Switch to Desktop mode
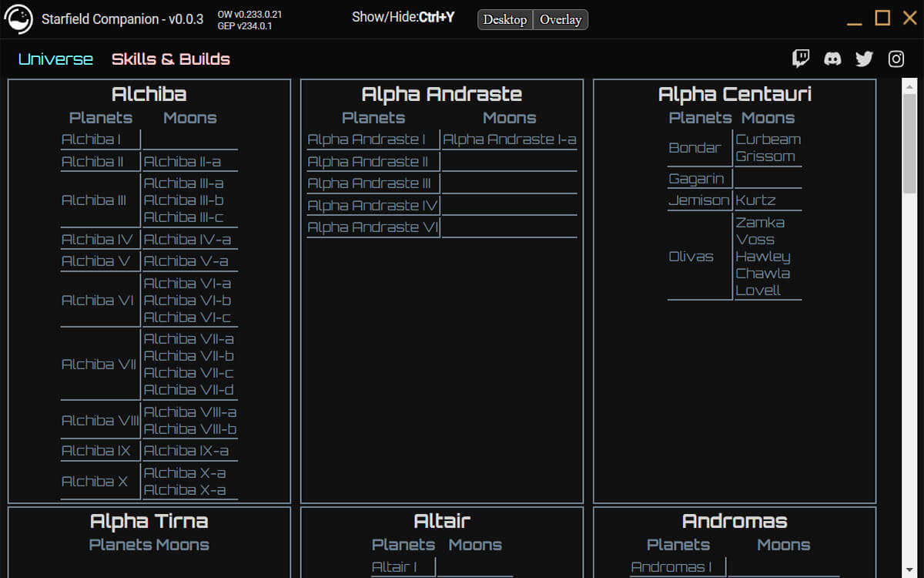 pyautogui.click(x=504, y=20)
